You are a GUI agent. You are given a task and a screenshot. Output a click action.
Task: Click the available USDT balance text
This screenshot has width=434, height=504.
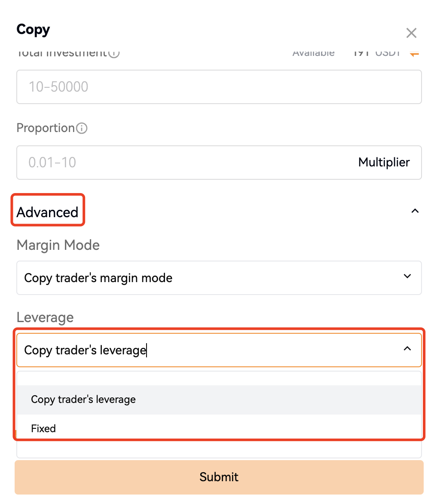coord(376,53)
